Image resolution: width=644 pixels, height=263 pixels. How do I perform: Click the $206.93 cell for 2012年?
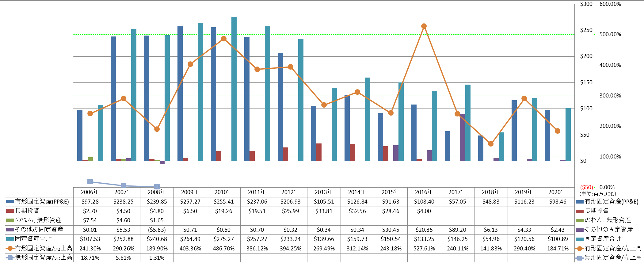(x=290, y=202)
